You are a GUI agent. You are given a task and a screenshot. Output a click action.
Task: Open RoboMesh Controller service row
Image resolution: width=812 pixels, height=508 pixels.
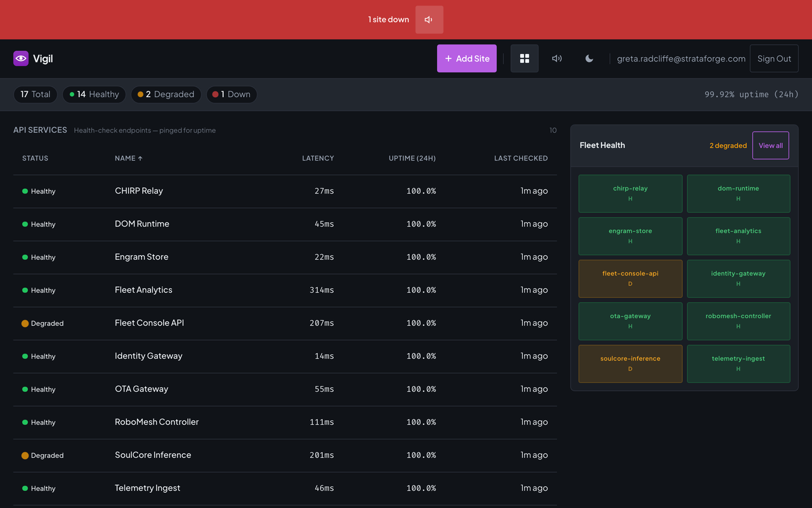coord(285,422)
